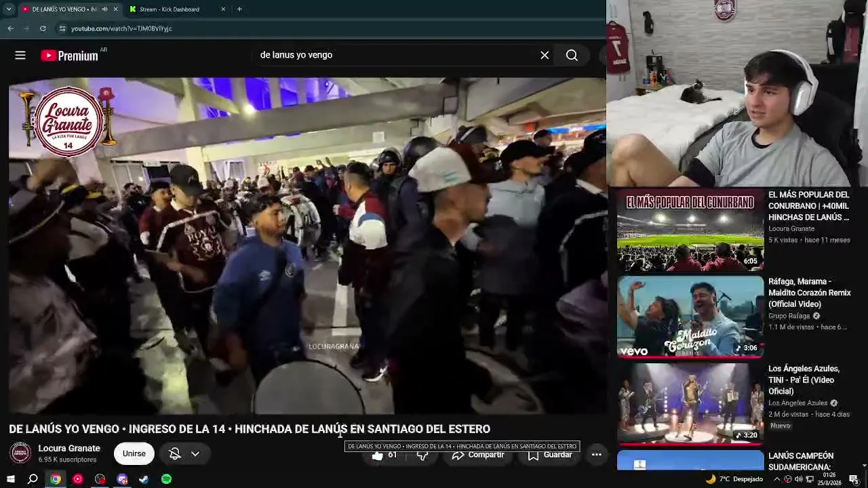This screenshot has width=868, height=488.
Task: Open Steam from the taskbar
Action: click(x=144, y=479)
